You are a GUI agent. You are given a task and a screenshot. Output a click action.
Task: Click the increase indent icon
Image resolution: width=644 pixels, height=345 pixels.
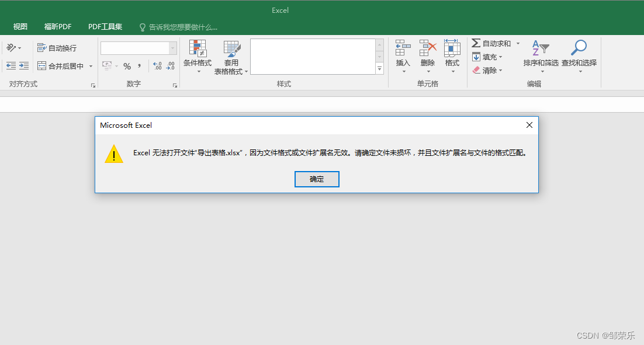click(24, 65)
